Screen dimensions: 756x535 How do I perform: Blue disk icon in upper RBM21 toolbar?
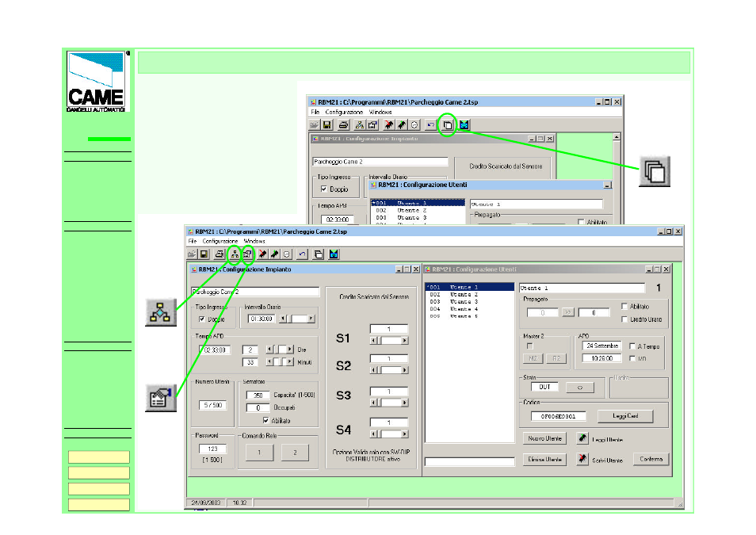[x=464, y=125]
